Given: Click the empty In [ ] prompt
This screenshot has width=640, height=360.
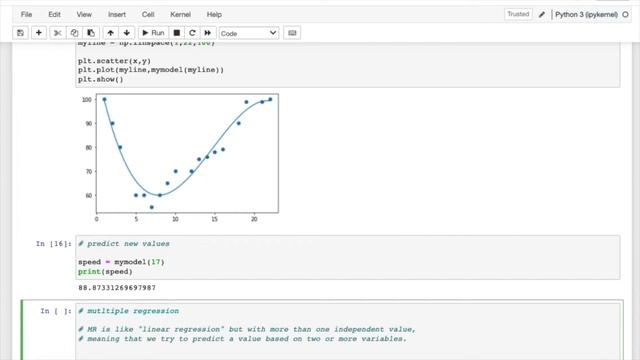Looking at the screenshot, I should 56,311.
